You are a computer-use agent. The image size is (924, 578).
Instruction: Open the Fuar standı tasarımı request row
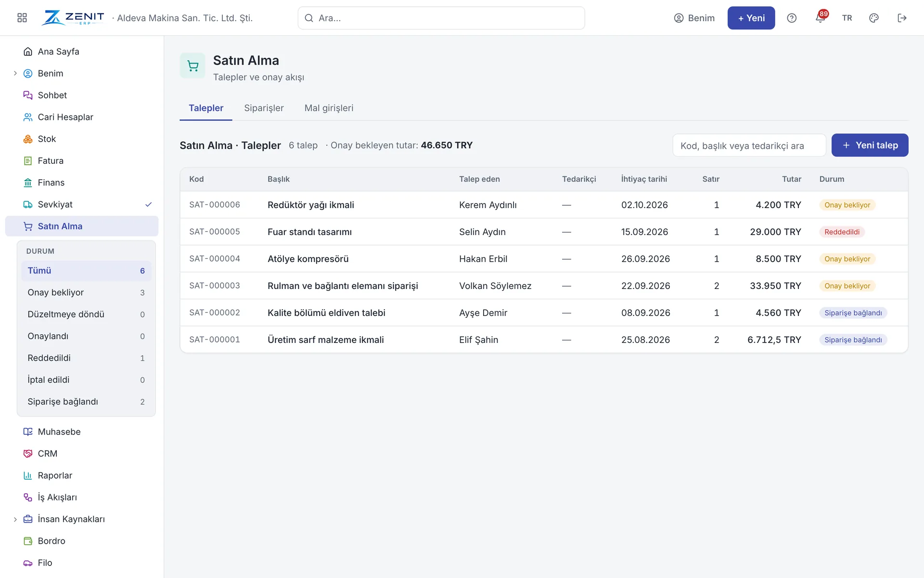point(544,232)
